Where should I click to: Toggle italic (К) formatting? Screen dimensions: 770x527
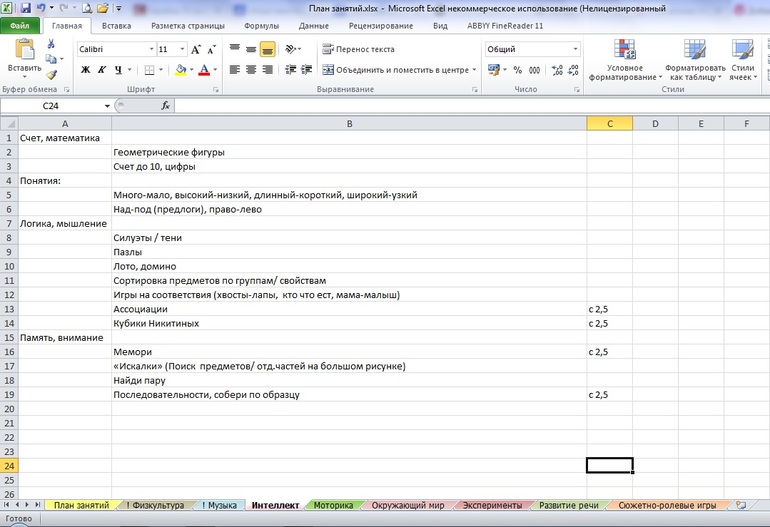tap(101, 70)
